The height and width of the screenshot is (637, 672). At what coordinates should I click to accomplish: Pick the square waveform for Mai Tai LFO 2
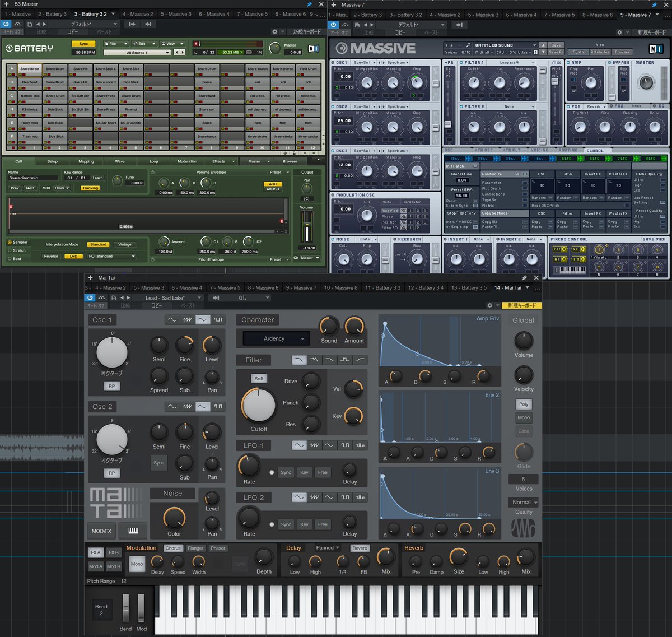pos(345,497)
